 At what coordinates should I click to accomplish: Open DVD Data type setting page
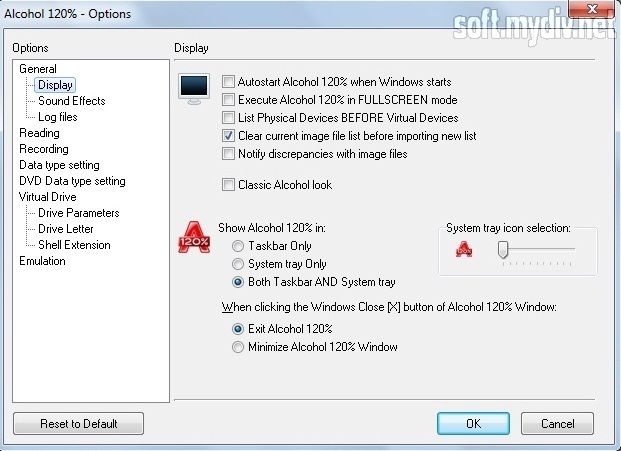[72, 181]
